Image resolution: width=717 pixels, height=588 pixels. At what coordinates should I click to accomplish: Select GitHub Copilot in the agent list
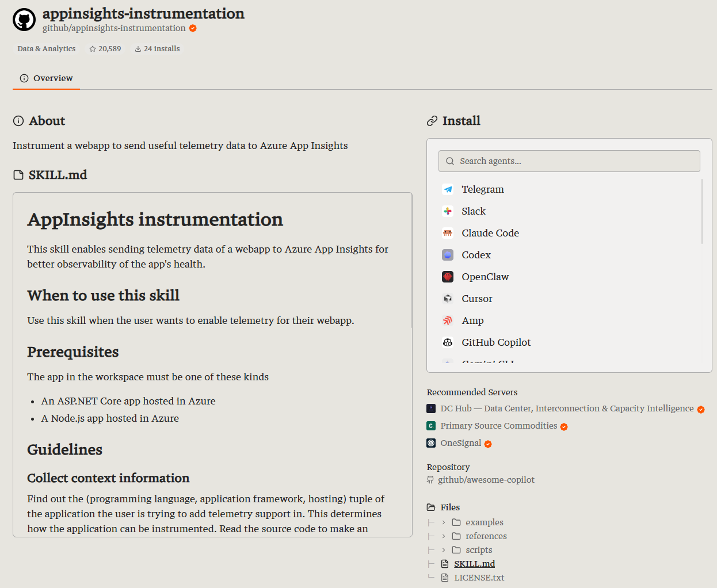coord(569,342)
